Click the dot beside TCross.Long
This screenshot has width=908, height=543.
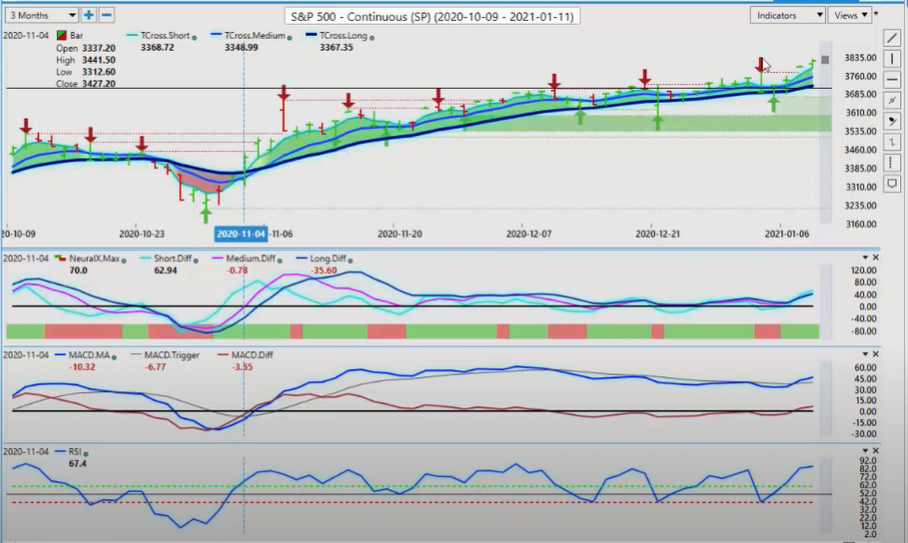[372, 38]
